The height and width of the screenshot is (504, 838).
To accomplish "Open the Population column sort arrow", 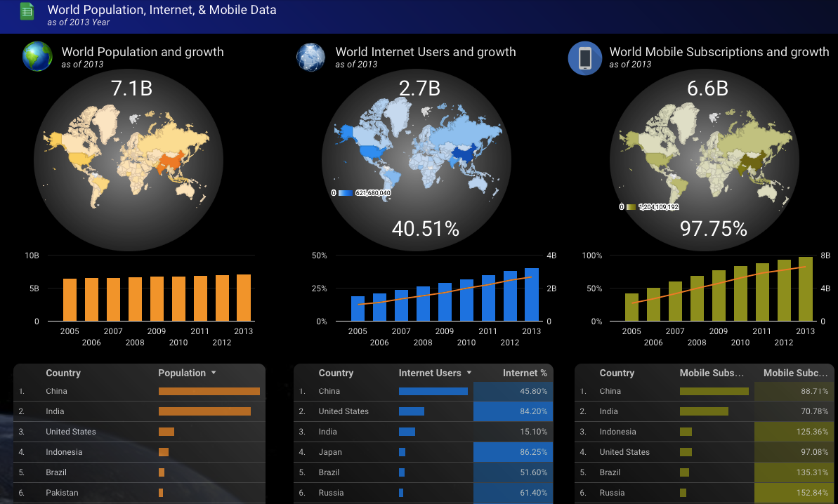I will click(214, 373).
